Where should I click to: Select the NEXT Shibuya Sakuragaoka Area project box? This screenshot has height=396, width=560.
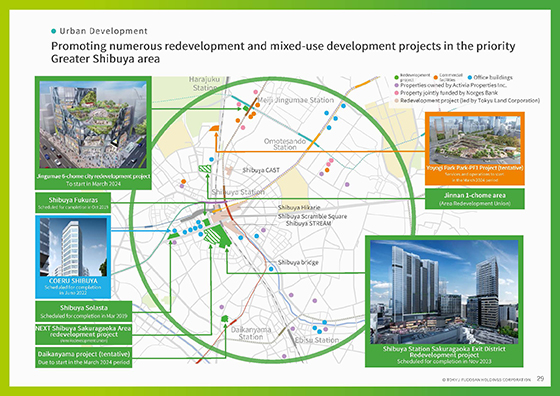point(84,334)
